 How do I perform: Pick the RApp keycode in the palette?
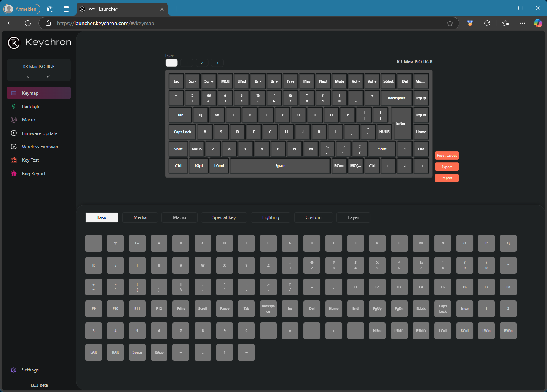pos(159,352)
